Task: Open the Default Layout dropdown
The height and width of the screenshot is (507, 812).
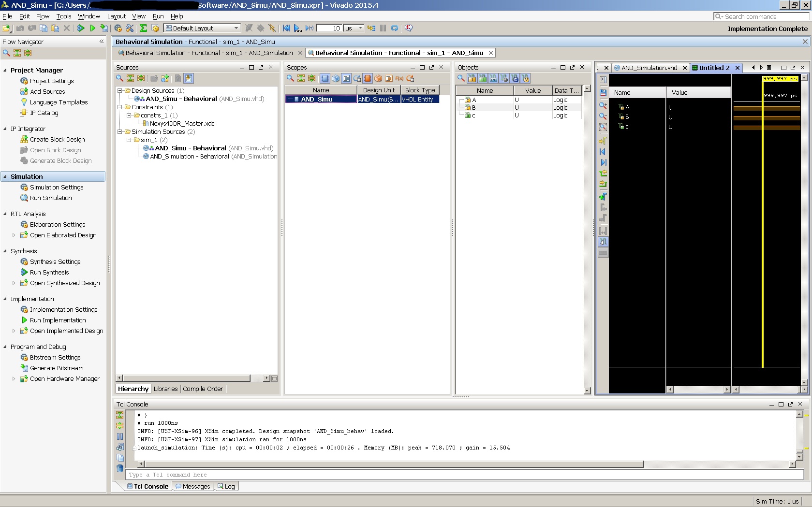Action: (202, 28)
